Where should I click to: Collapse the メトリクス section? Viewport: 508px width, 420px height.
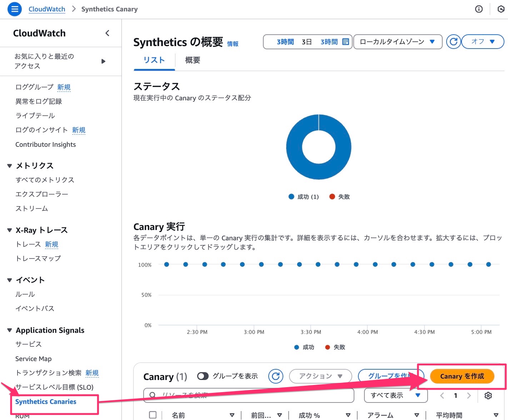click(10, 166)
